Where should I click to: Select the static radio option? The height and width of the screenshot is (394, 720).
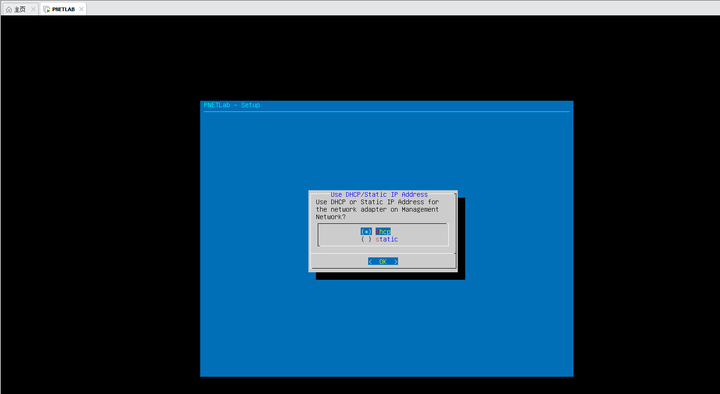pyautogui.click(x=379, y=239)
